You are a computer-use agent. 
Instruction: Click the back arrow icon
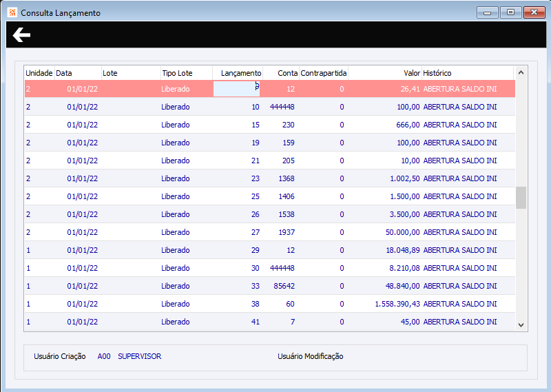coord(21,35)
